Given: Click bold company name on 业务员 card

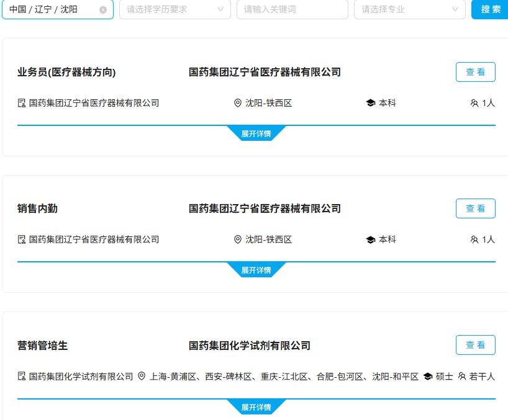Looking at the screenshot, I should coord(265,72).
